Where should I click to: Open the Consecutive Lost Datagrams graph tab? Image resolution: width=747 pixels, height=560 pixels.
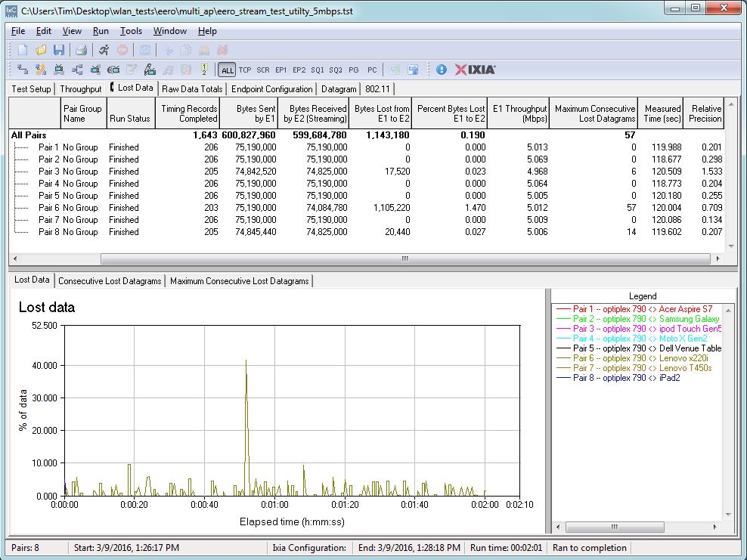tap(110, 281)
